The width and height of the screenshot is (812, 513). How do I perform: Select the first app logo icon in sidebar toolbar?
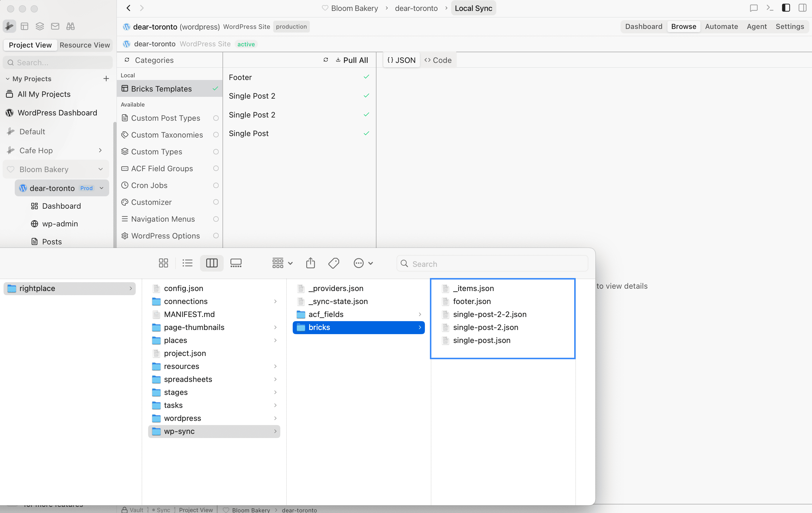click(9, 26)
